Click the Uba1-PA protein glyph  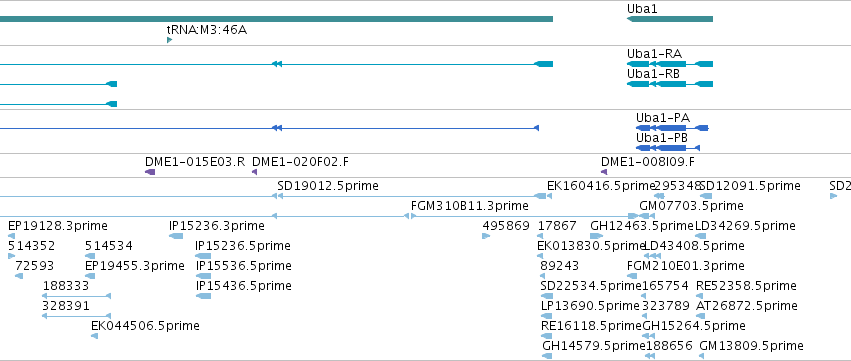tap(672, 128)
